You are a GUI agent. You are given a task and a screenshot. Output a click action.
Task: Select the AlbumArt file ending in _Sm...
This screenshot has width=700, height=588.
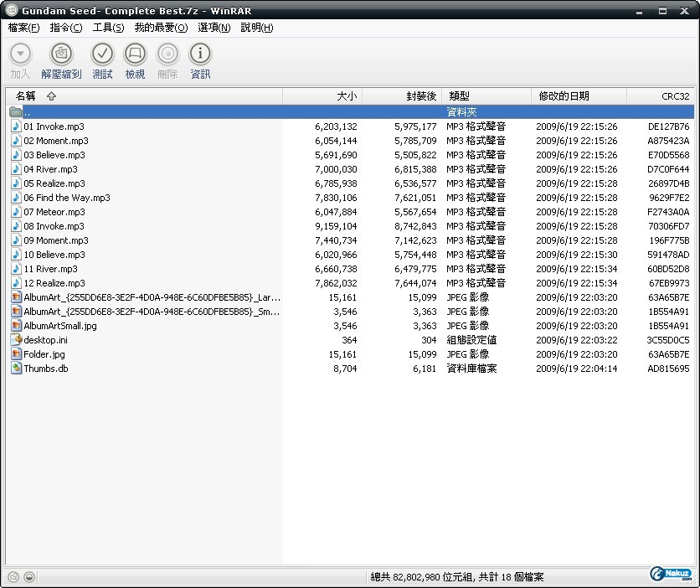[x=152, y=312]
